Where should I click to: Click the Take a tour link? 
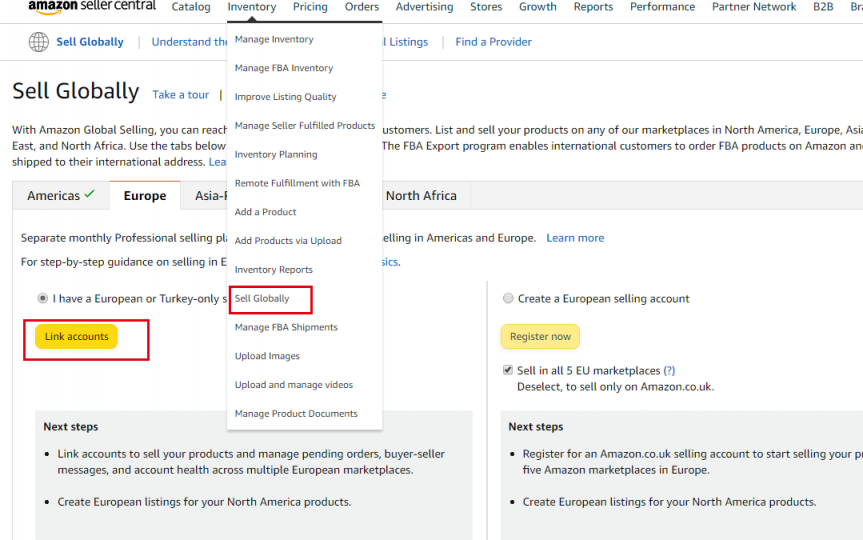coord(181,95)
